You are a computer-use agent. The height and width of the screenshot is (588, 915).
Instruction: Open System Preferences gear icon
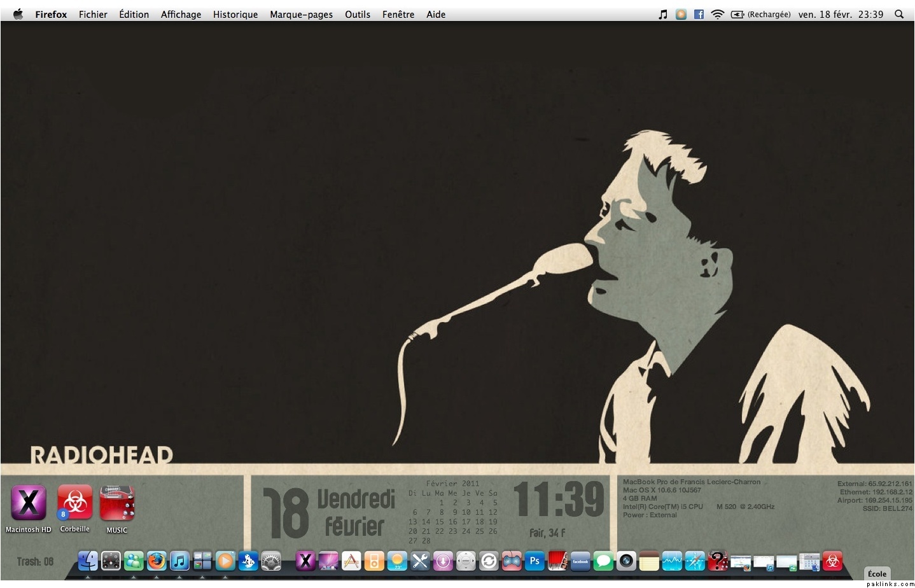tap(271, 561)
